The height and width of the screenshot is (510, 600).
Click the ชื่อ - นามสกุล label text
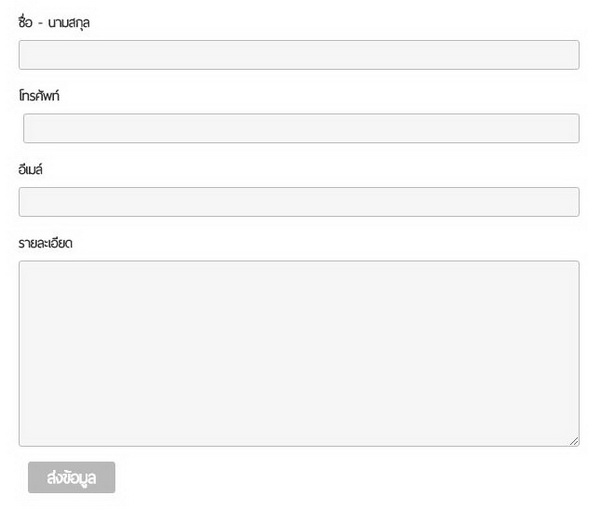pyautogui.click(x=54, y=22)
